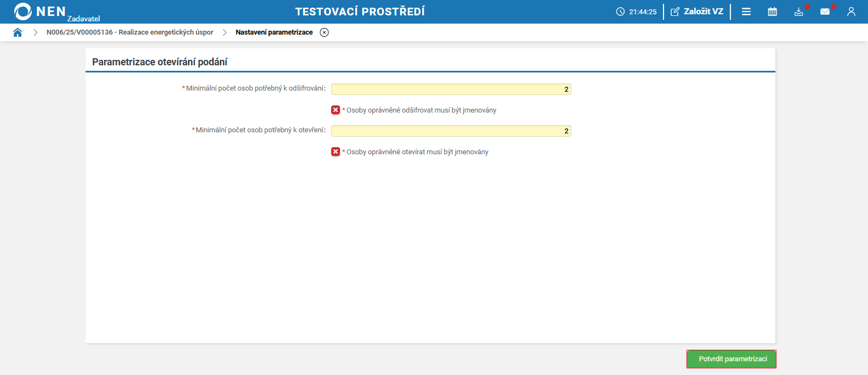The height and width of the screenshot is (375, 868).
Task: Go to the home page icon
Action: pos(18,32)
